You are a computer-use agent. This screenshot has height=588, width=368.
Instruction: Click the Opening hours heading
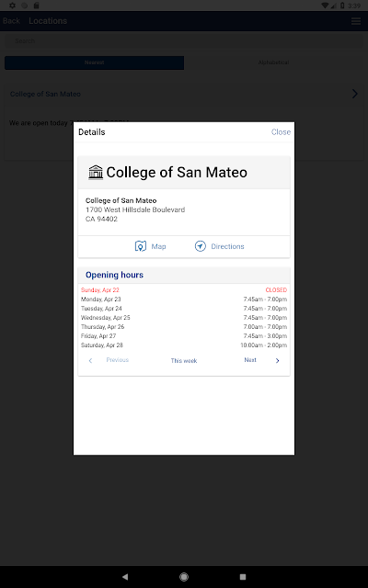(114, 275)
